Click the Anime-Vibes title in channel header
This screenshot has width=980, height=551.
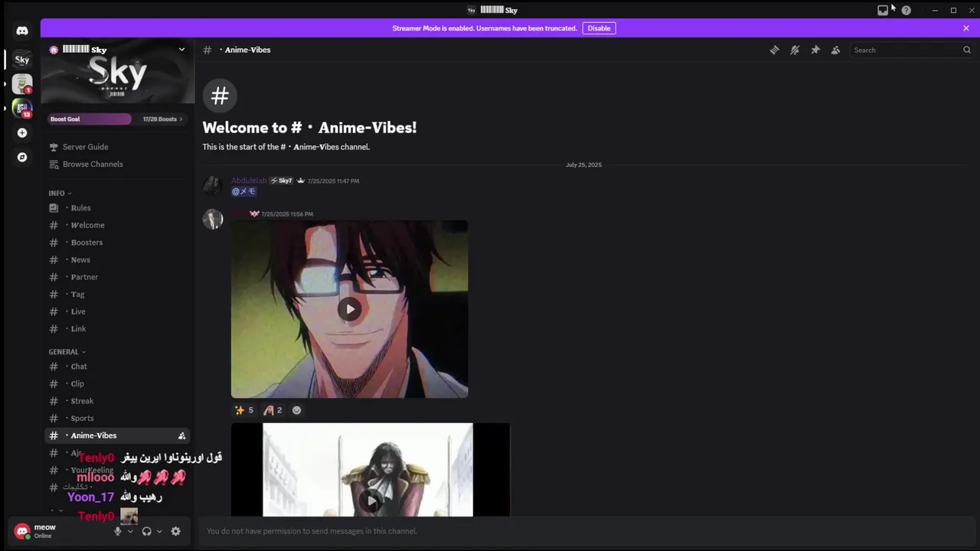click(247, 50)
